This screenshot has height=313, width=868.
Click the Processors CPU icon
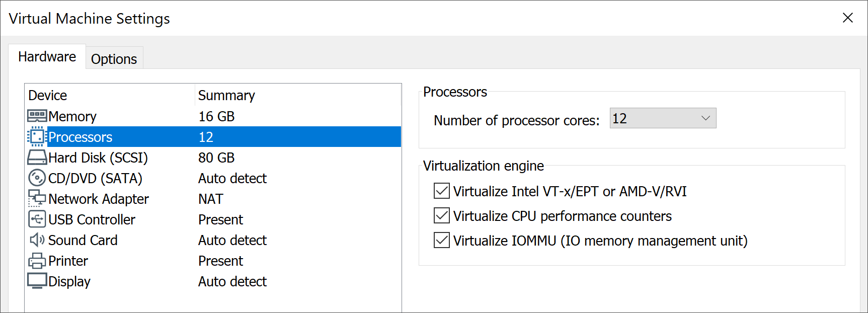(x=37, y=137)
